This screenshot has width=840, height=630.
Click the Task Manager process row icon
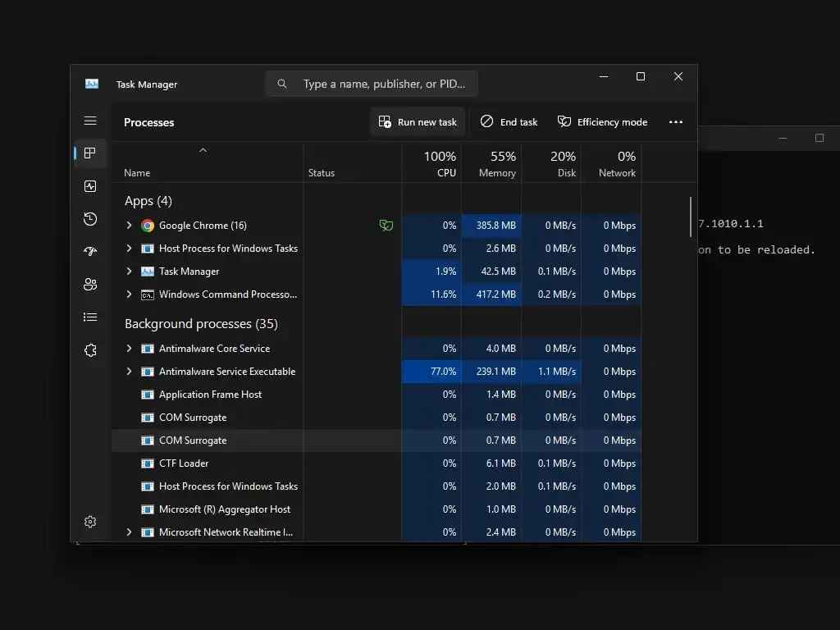(x=148, y=272)
